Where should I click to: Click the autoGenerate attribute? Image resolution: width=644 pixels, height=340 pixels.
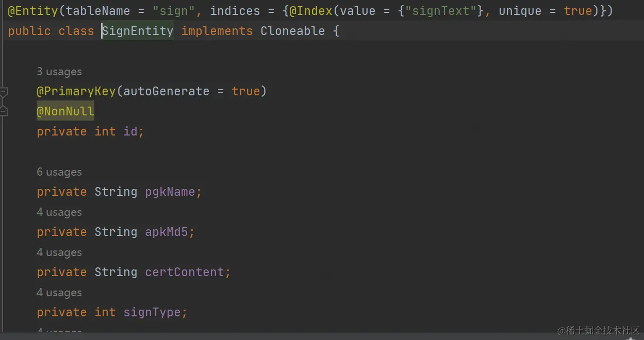167,91
